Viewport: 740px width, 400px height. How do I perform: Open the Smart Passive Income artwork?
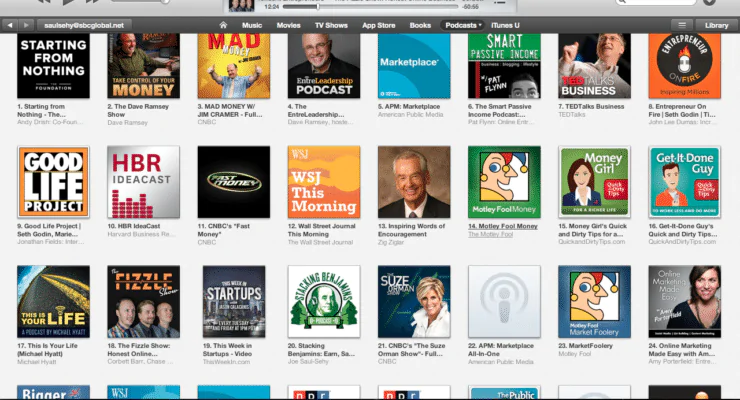click(x=504, y=66)
